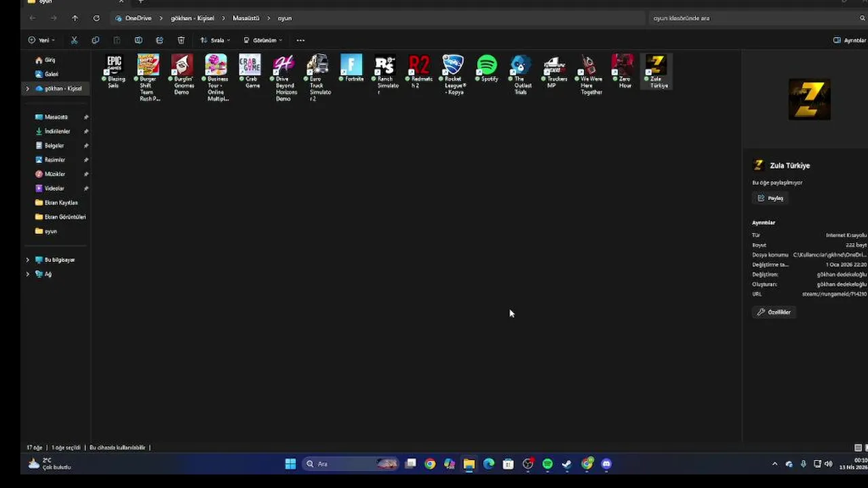The image size is (868, 488).
Task: Click the Rename toolbar icon
Action: (138, 40)
